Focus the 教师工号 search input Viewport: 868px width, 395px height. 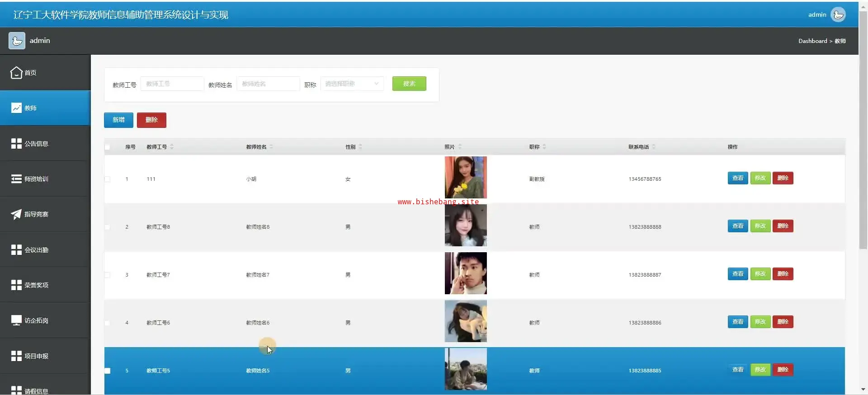pyautogui.click(x=172, y=84)
